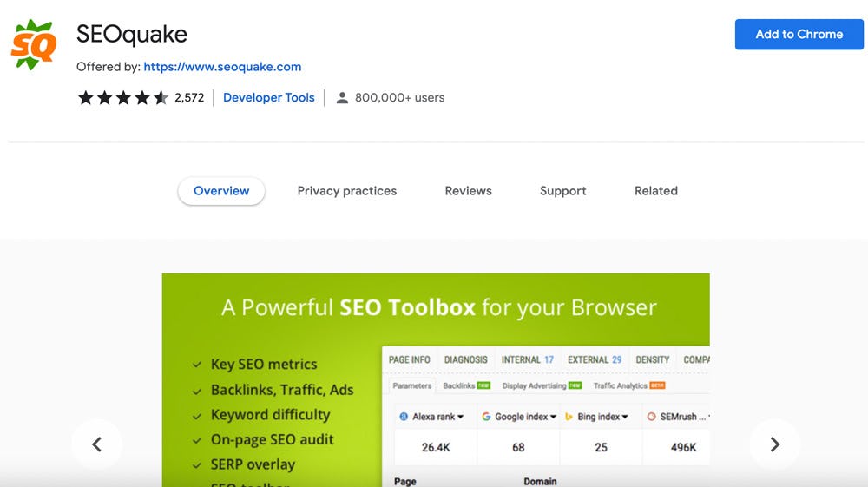Click the Keyword difficulty text
The image size is (868, 487).
tap(270, 414)
